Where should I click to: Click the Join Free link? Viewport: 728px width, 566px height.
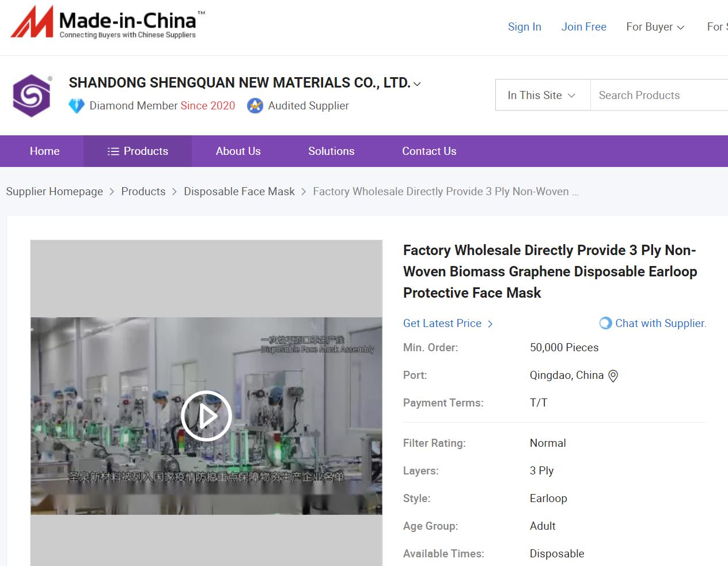click(x=584, y=26)
